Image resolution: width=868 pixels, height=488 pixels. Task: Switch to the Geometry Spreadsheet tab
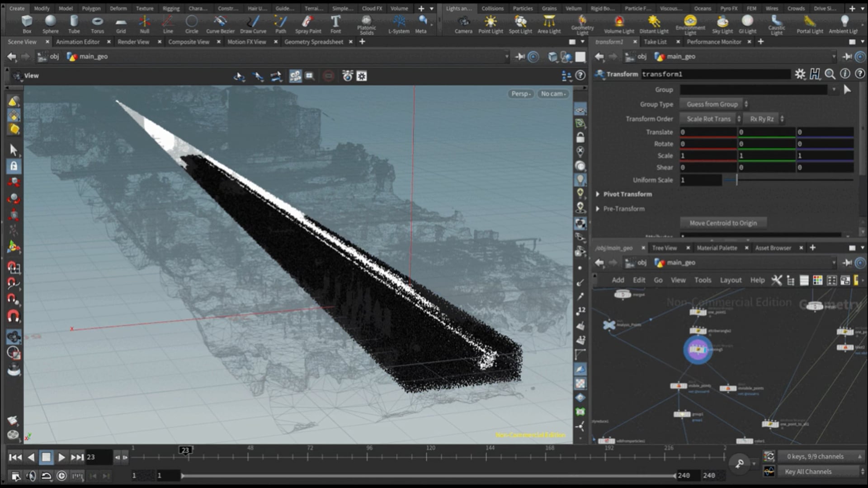314,42
